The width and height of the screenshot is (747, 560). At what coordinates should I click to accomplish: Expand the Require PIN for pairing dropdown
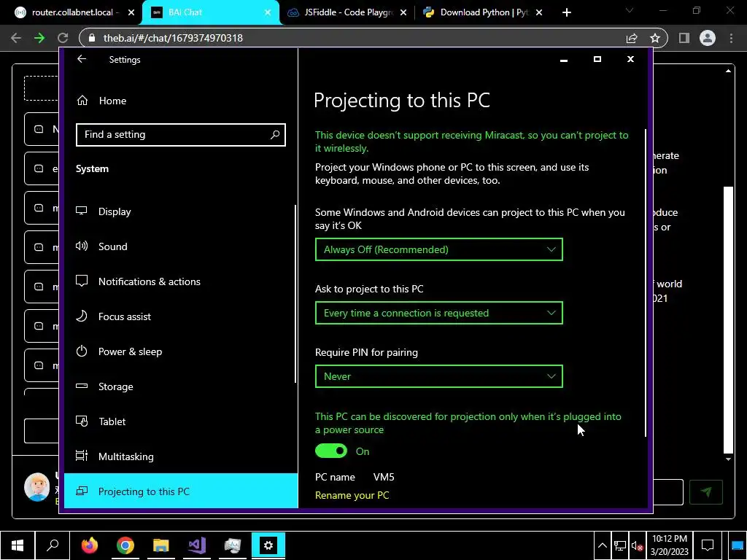click(x=438, y=376)
